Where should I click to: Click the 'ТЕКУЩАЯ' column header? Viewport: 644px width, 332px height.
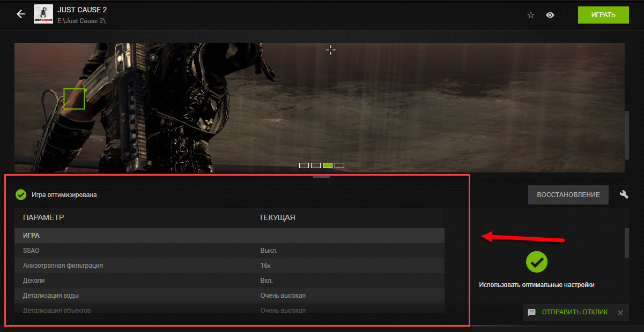(277, 217)
